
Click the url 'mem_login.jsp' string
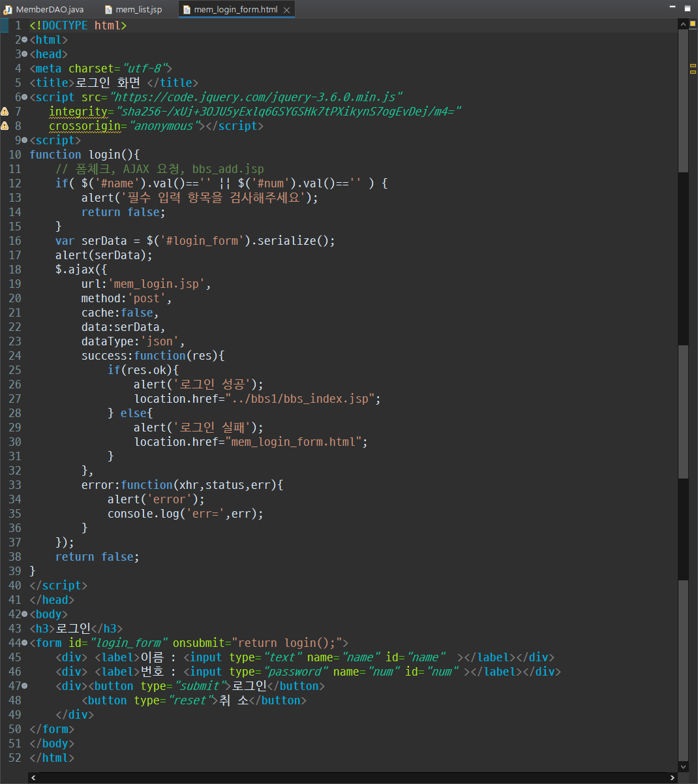[x=157, y=284]
